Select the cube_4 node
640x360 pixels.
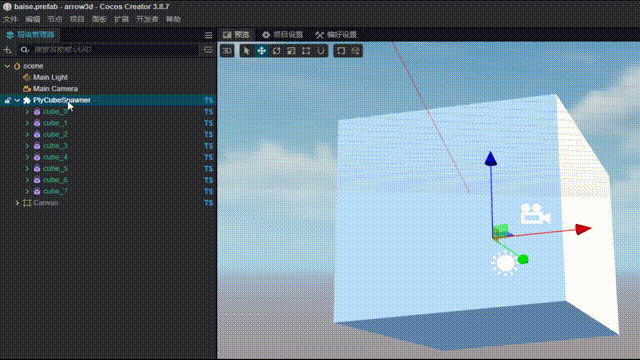(x=55, y=157)
